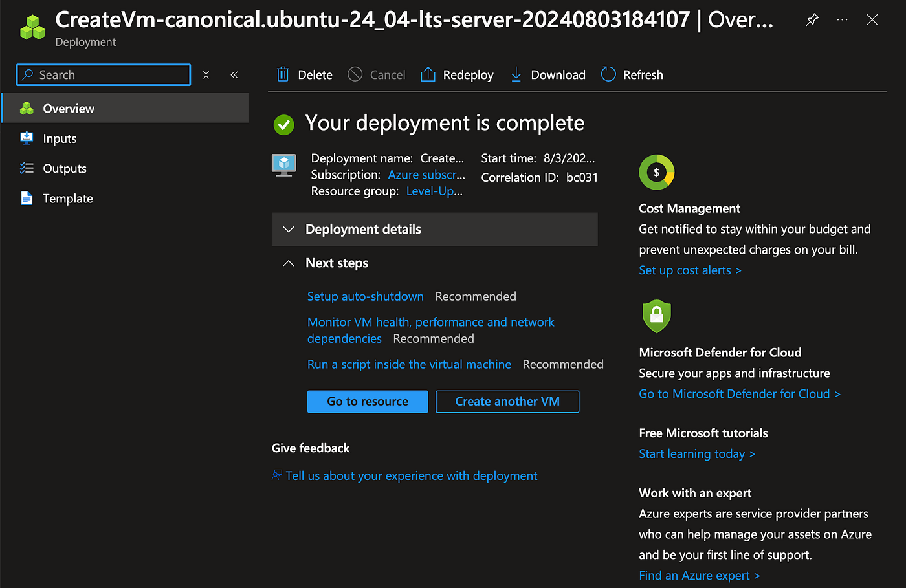Open the Azure subscription link
Image resolution: width=906 pixels, height=588 pixels.
coord(426,175)
